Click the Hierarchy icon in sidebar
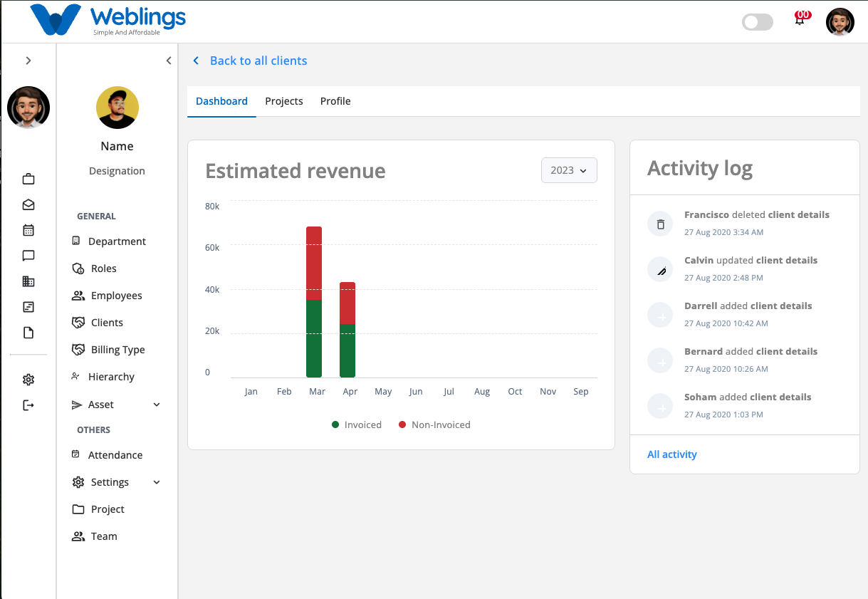This screenshot has width=868, height=599. [76, 376]
